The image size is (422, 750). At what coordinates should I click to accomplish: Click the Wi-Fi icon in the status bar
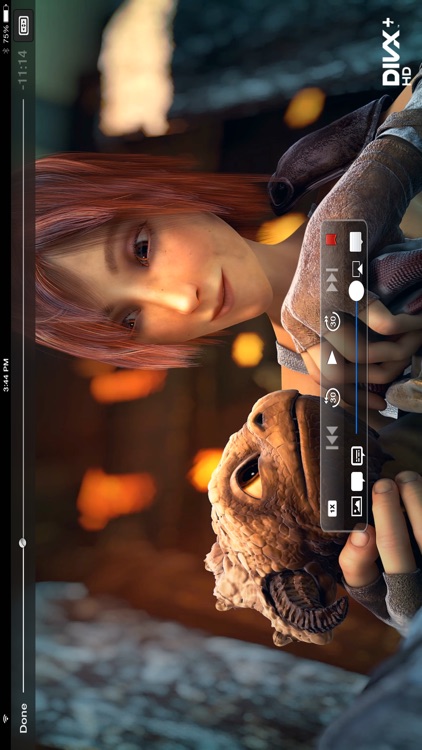[x=6, y=718]
